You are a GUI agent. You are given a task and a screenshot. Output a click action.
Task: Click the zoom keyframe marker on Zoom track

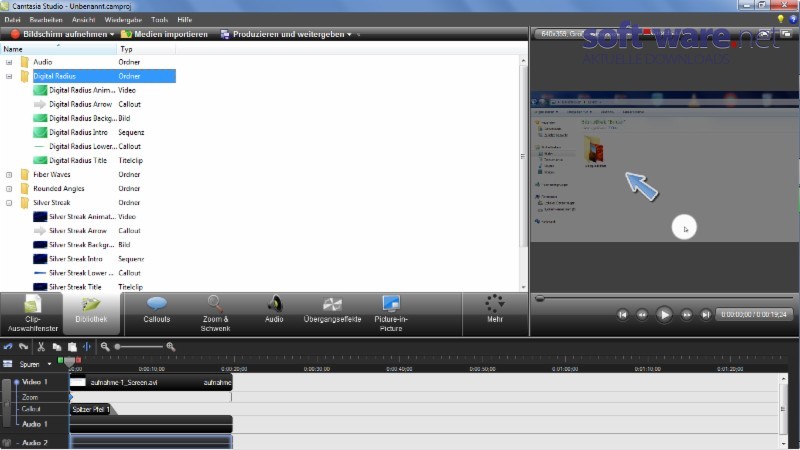pos(71,397)
